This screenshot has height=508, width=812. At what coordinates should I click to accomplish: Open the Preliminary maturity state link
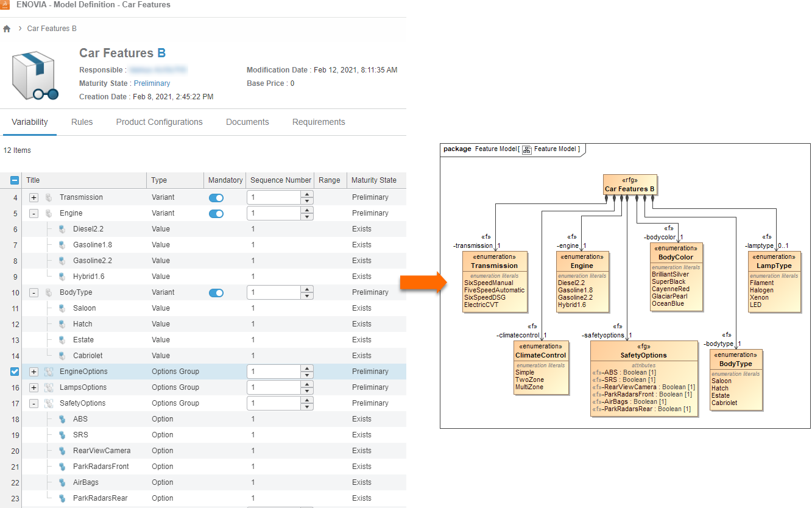(x=152, y=83)
